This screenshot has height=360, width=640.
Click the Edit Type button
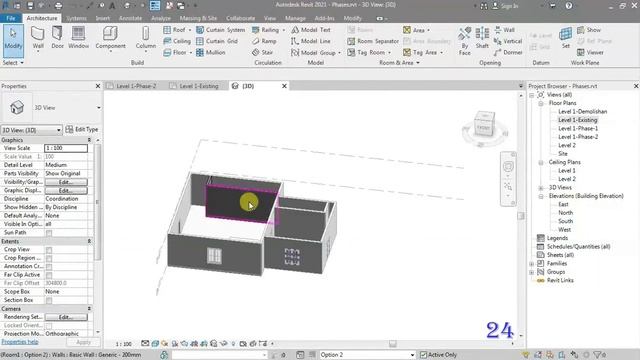(82, 129)
